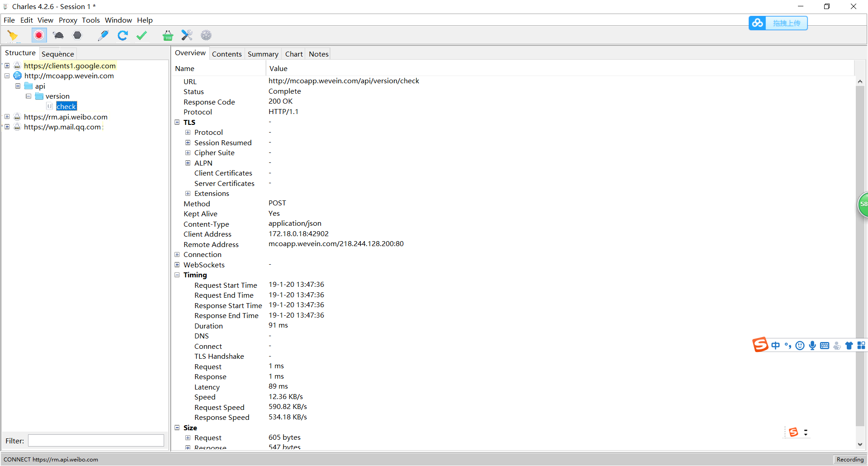Expand the ALPN row
The width and height of the screenshot is (868, 466).
click(x=188, y=163)
